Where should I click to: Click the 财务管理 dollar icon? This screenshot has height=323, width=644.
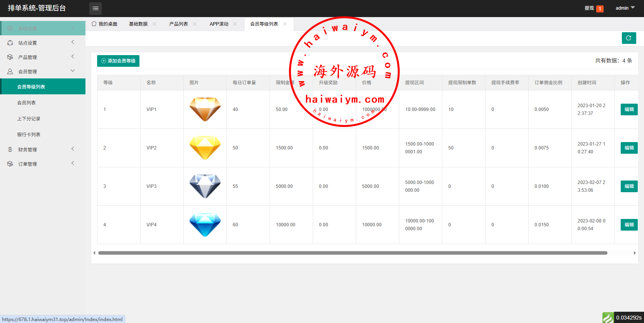10,149
